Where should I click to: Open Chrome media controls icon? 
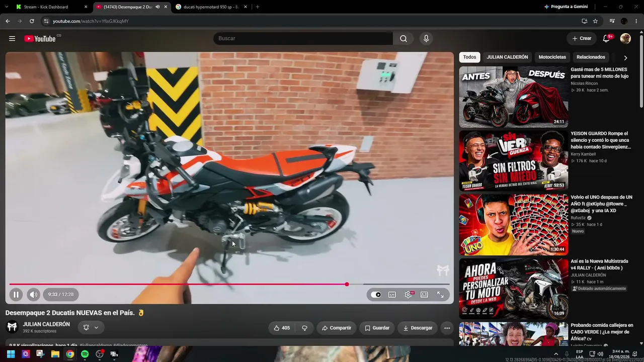pyautogui.click(x=612, y=21)
